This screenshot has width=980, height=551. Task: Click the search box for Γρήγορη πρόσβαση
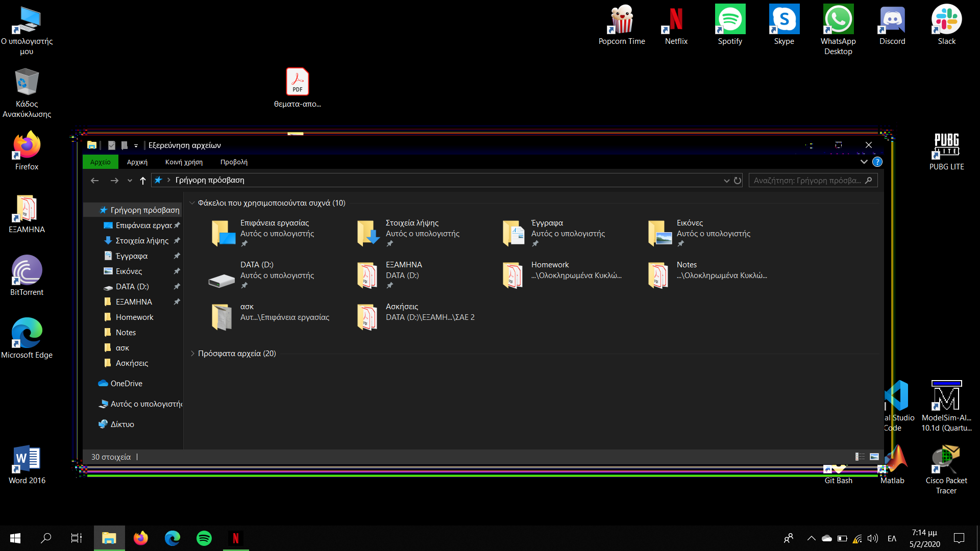(x=806, y=181)
